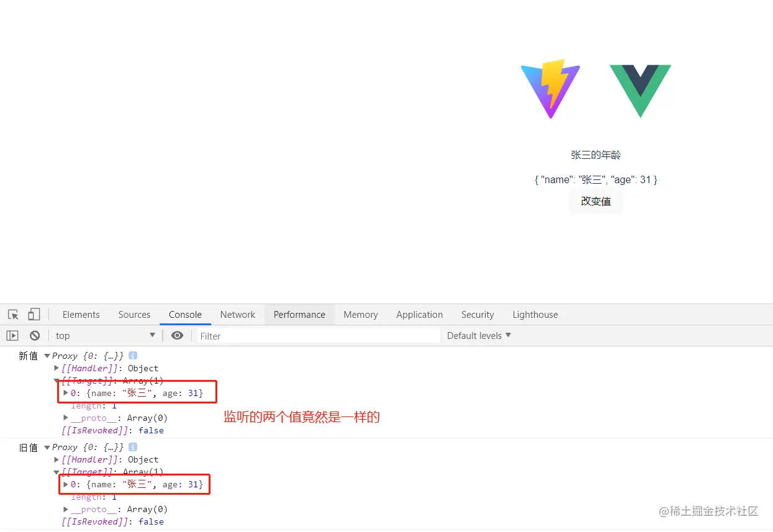Focus the console Filter field

tap(319, 336)
